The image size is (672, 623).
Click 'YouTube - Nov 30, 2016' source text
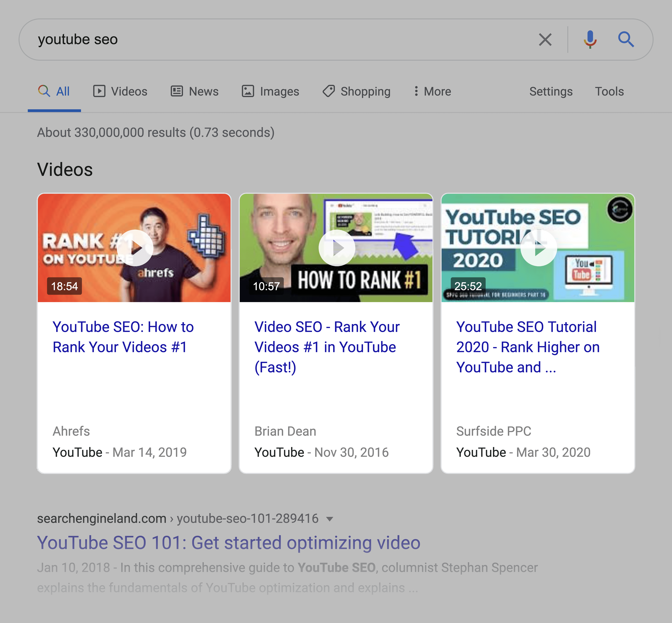322,452
